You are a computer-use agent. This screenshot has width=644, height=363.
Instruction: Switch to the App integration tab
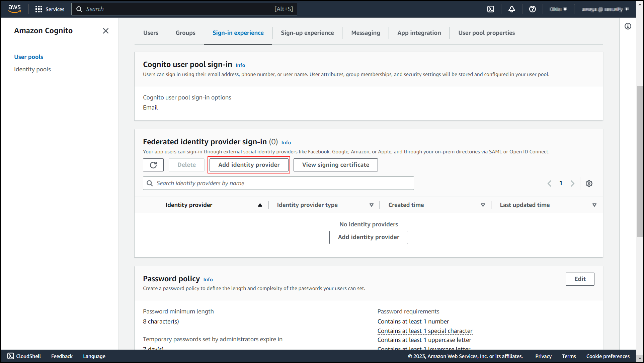coord(419,33)
